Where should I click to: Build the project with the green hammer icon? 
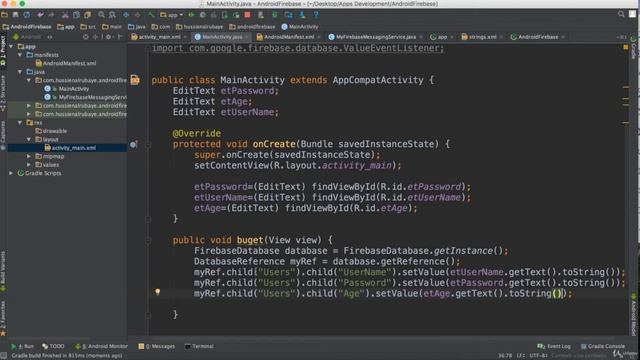click(151, 15)
